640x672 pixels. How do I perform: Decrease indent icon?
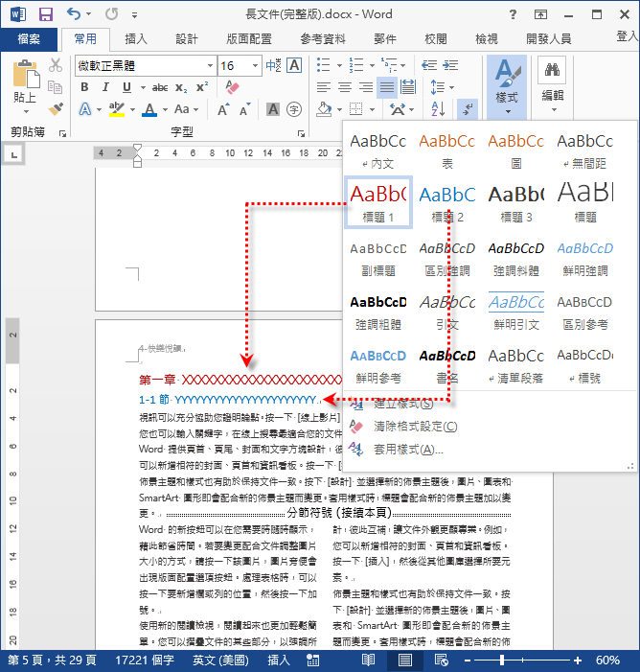click(x=429, y=65)
